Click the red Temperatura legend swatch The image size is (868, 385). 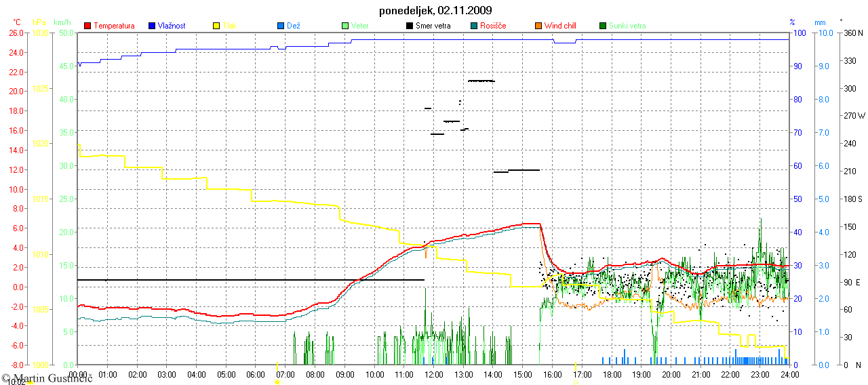coord(87,26)
